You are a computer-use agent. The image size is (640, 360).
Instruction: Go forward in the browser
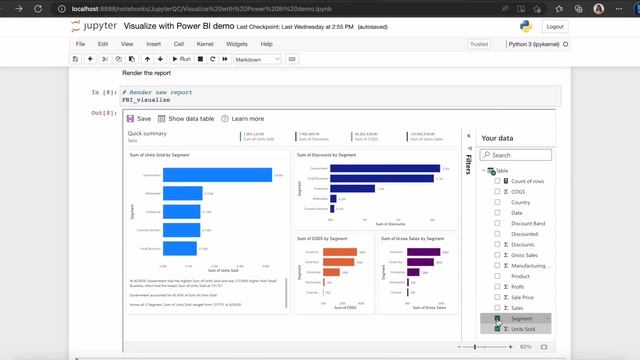(x=19, y=9)
